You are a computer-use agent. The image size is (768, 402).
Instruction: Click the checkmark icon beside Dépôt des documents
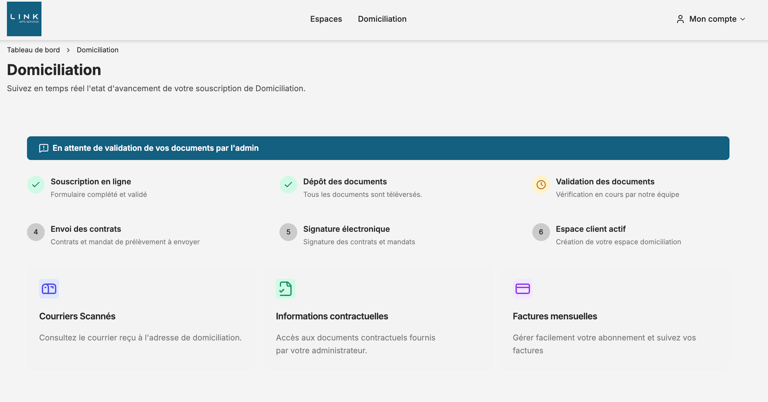pyautogui.click(x=288, y=185)
